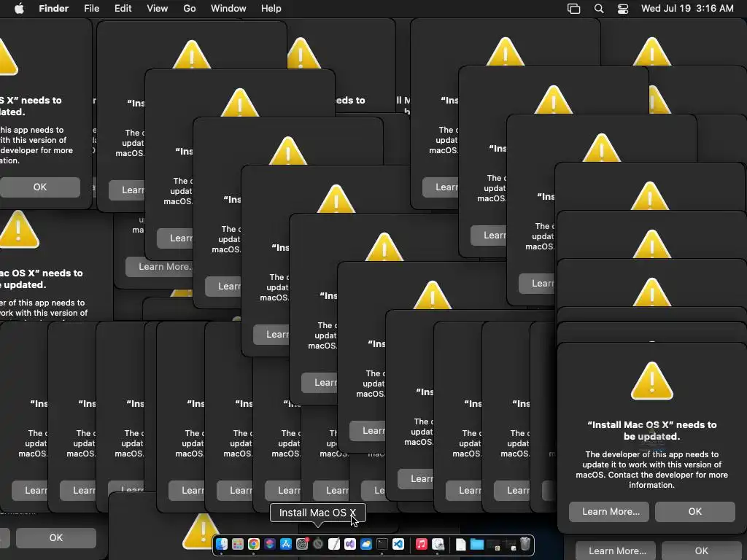Open TextEdit from the Dock
Viewport: 747px width, 560px height.
coord(334,544)
